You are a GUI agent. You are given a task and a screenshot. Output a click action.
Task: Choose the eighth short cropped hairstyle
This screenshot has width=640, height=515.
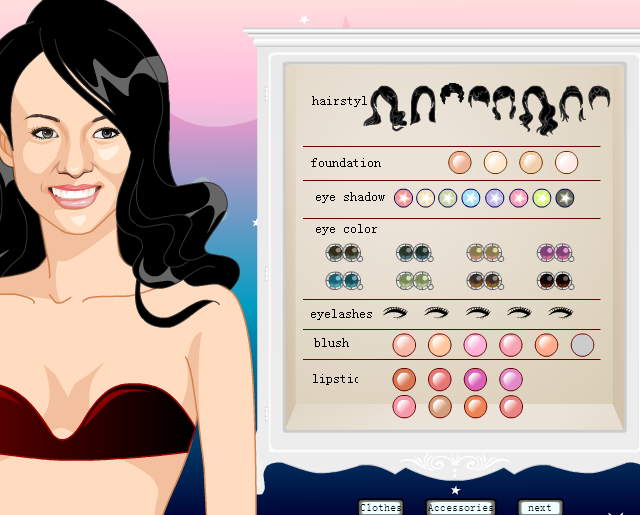(599, 96)
